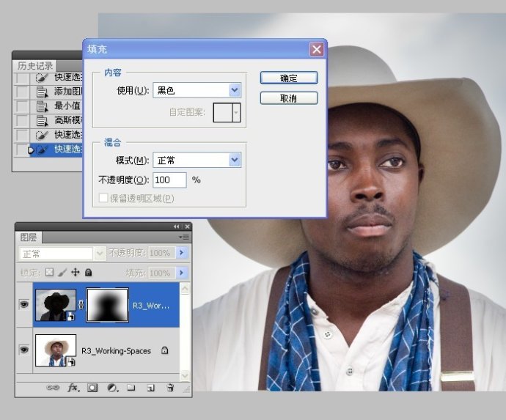Open the layer 不透明度 slider arrow

[182, 253]
